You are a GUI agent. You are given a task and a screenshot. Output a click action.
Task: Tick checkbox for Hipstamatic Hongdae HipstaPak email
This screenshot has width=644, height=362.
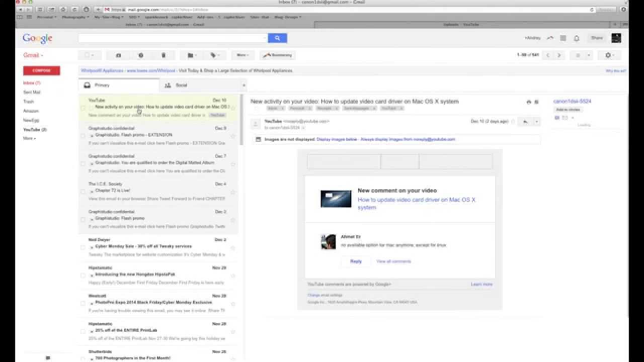[x=83, y=275]
